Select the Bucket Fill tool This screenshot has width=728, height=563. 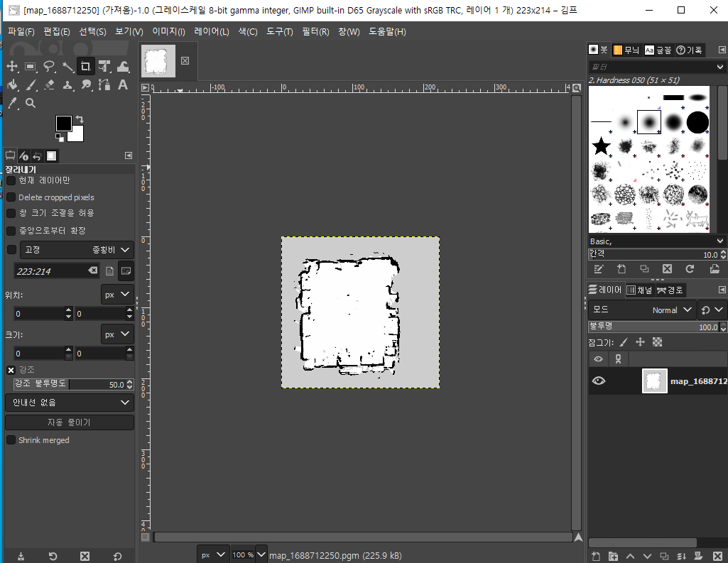12,85
